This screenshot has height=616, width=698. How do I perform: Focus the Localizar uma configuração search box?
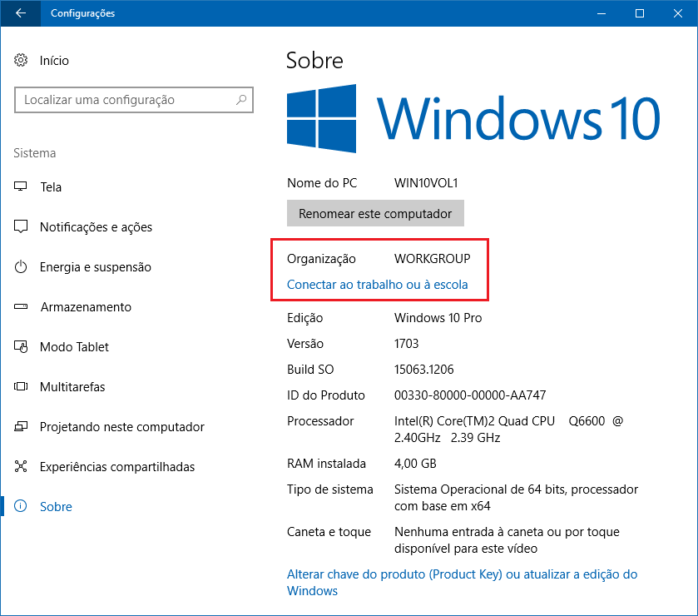[x=134, y=100]
